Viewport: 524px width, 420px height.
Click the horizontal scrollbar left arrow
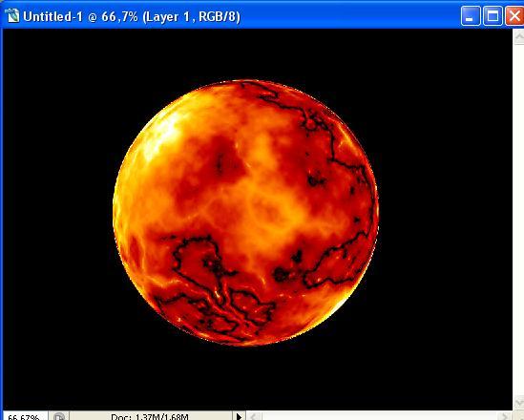253,416
